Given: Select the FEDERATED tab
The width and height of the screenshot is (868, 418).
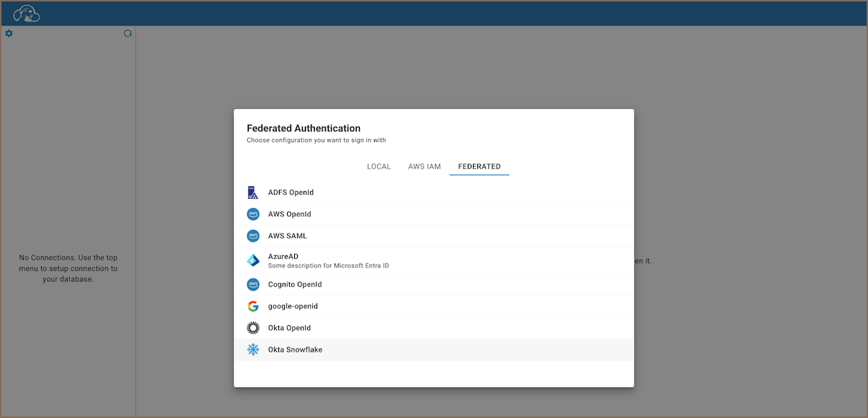Looking at the screenshot, I should coord(479,166).
